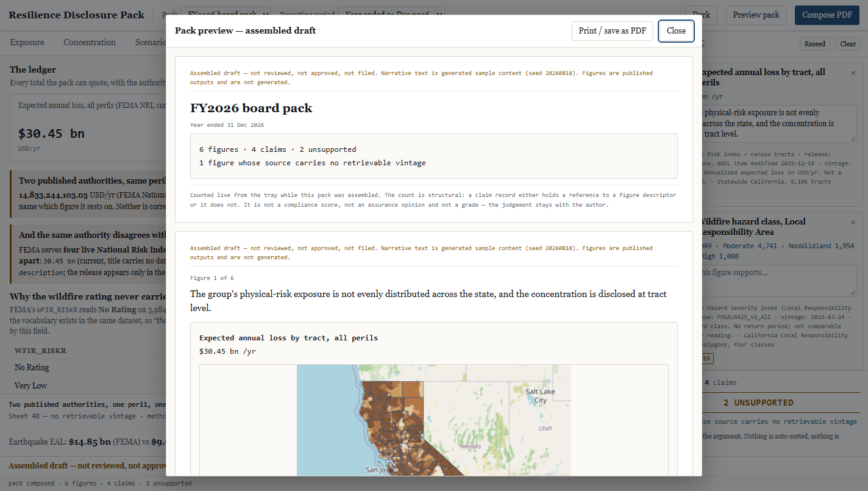Click the 'Earthquake EAL: $14.85 bn (FEMA)' line

pos(88,442)
